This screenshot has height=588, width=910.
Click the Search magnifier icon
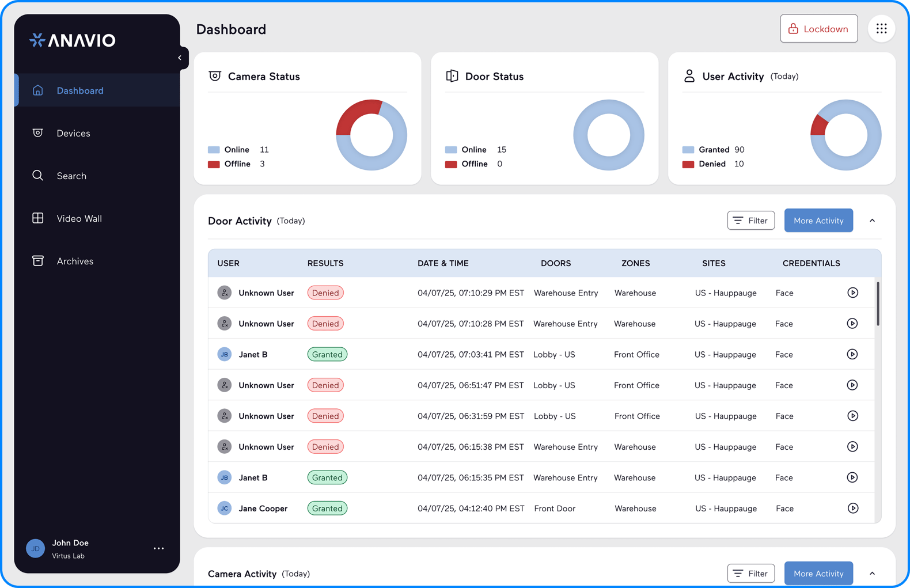38,175
